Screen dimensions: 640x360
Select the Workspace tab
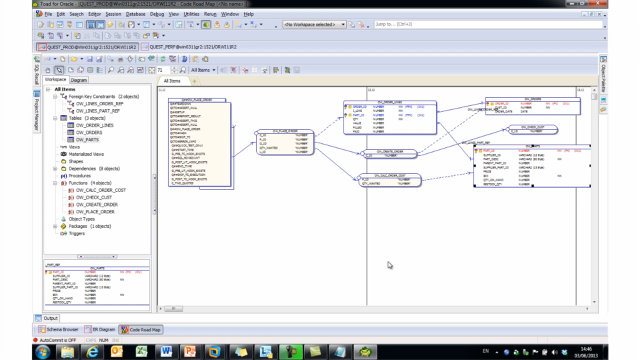(x=56, y=80)
